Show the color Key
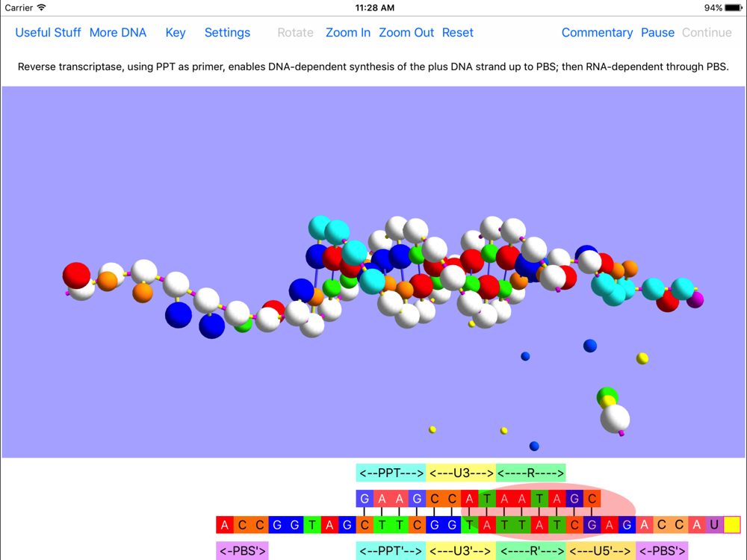 pos(176,32)
